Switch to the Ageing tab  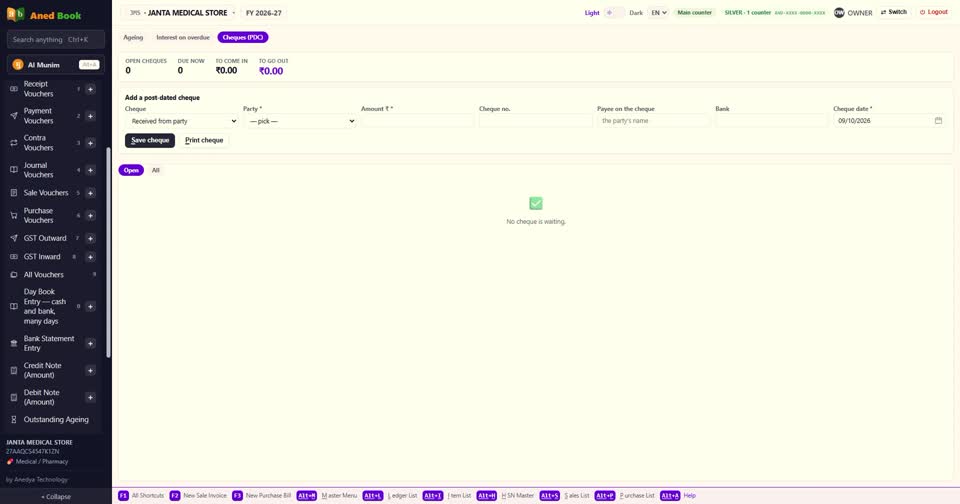(133, 37)
